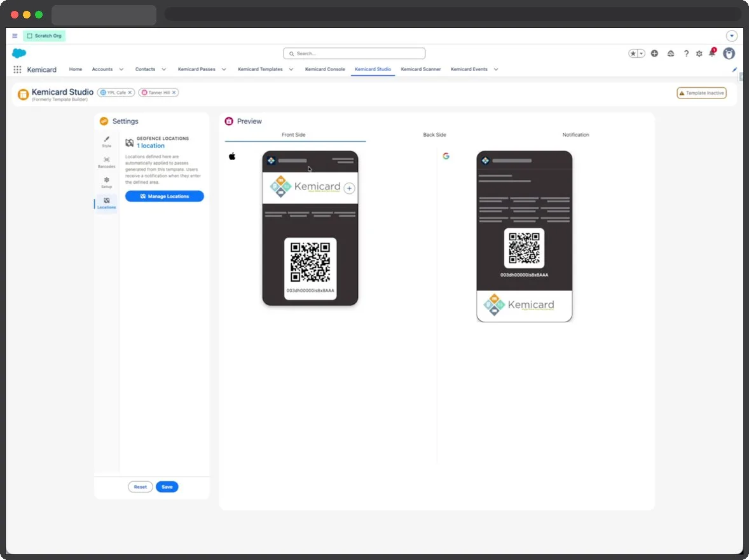This screenshot has width=749, height=560.
Task: Select the Kemicard Studio tab
Action: click(x=373, y=69)
